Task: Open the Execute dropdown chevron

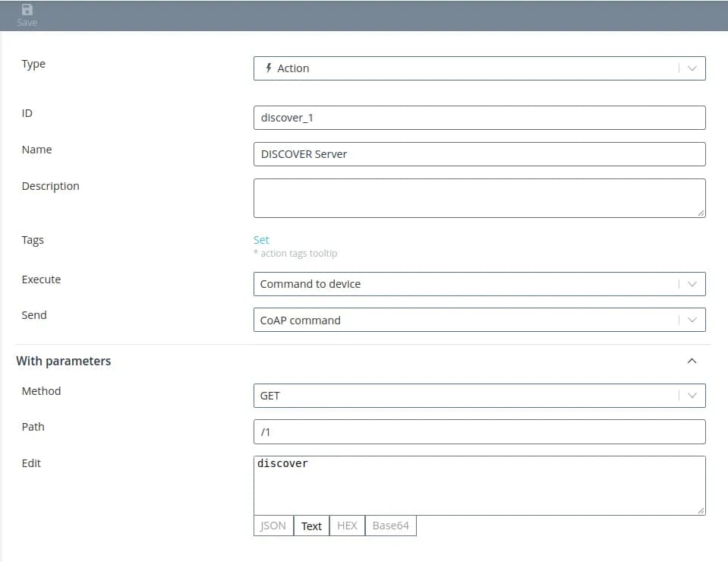Action: pyautogui.click(x=692, y=284)
